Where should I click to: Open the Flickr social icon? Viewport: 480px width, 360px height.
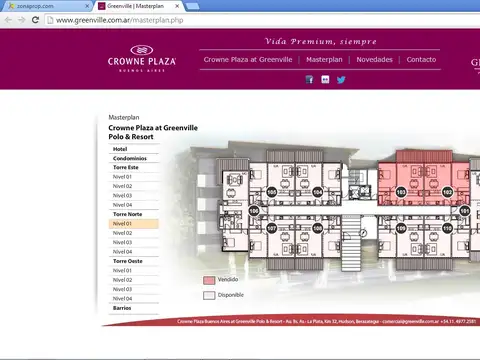click(x=325, y=79)
